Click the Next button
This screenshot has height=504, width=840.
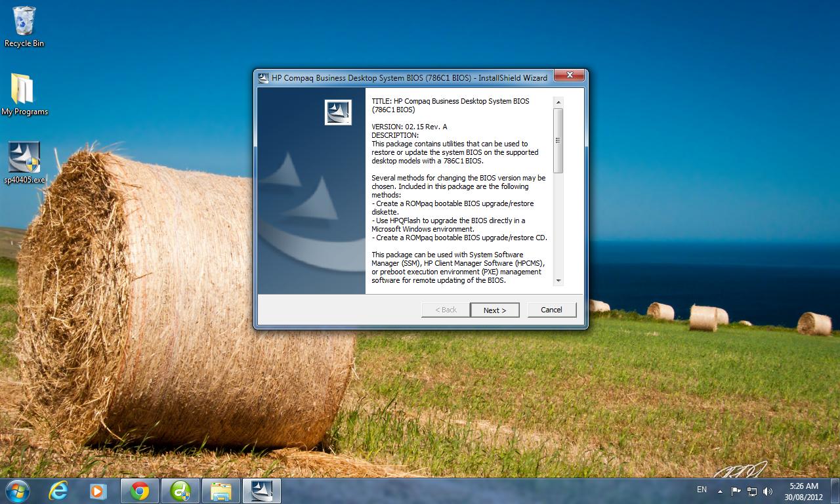click(495, 310)
